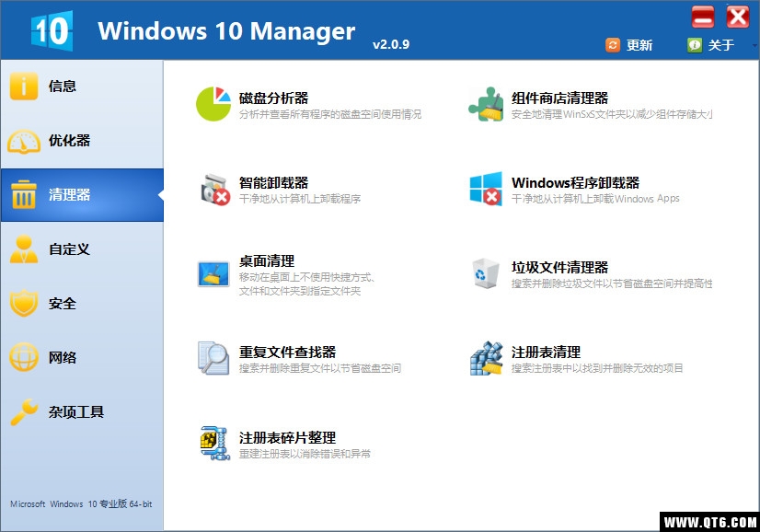The width and height of the screenshot is (760, 532).
Task: Click the 组件商店清理器 puzzle broom icon
Action: pos(486,104)
